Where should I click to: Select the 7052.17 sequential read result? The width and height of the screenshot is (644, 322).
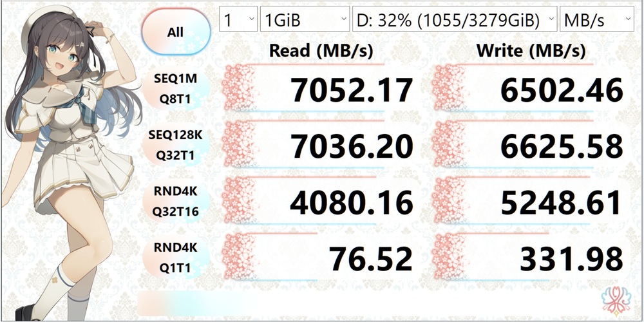click(x=351, y=91)
